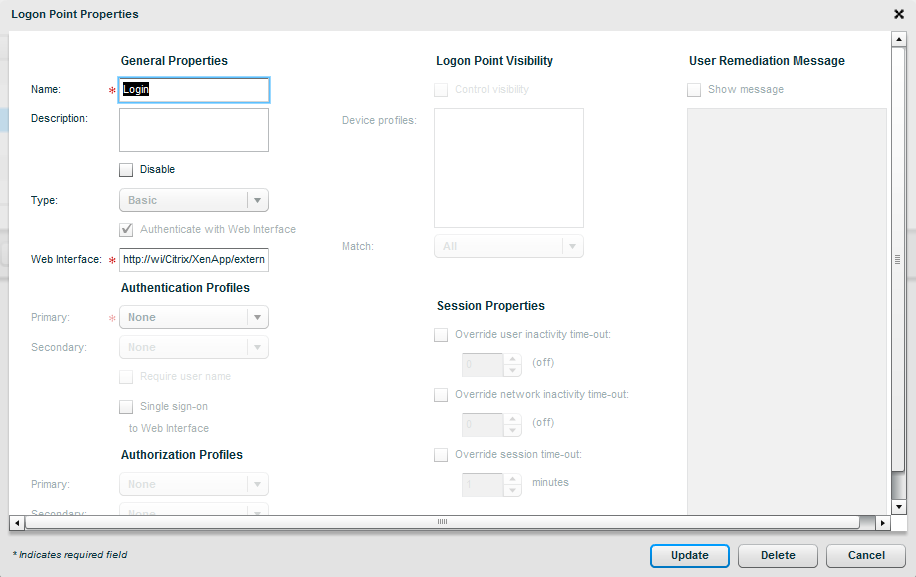Click the Cancel button
This screenshot has width=916, height=577.
(866, 555)
